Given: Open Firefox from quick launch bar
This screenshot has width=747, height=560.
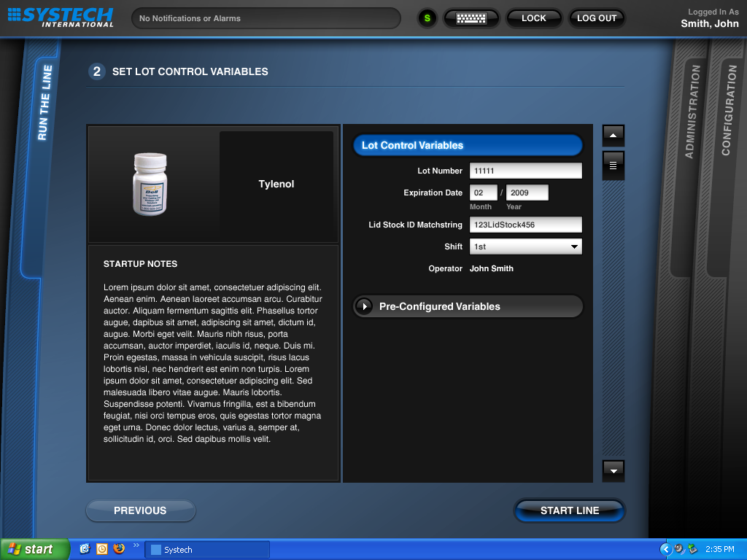Looking at the screenshot, I should tap(119, 549).
